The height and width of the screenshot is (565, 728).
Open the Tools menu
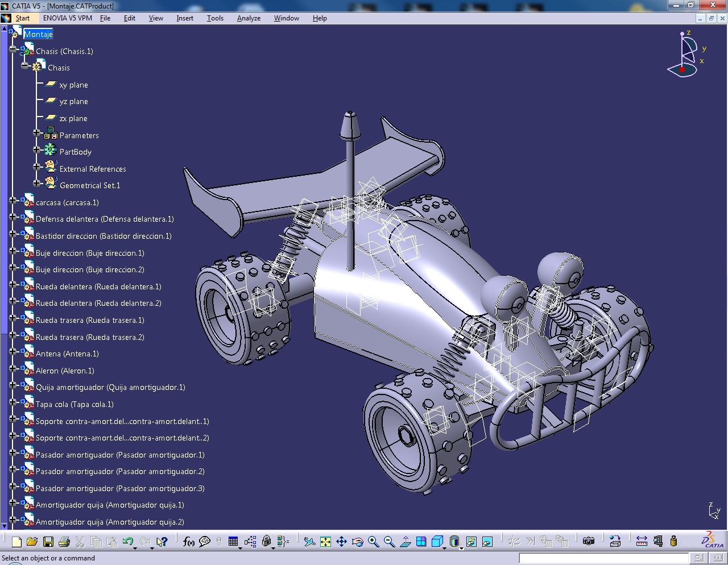pos(215,18)
